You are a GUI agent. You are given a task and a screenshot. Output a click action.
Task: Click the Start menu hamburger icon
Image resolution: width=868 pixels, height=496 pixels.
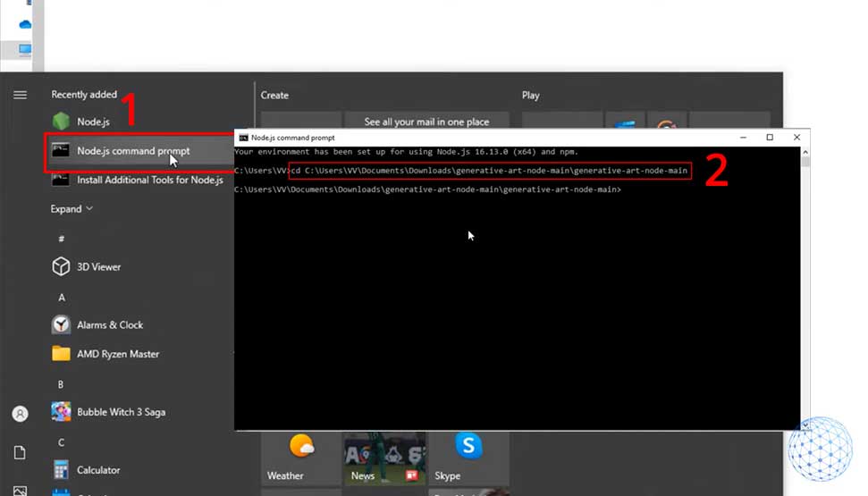(x=20, y=96)
